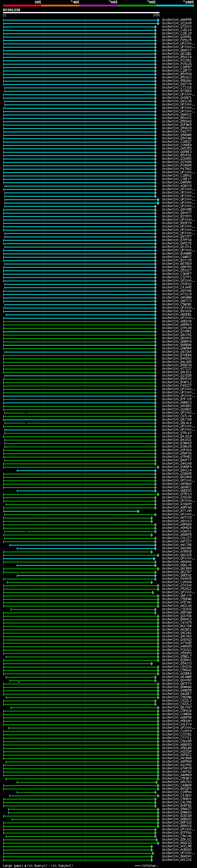
Task: Select the UniRef100_Q7ZUI0 label
Action: 177,26
